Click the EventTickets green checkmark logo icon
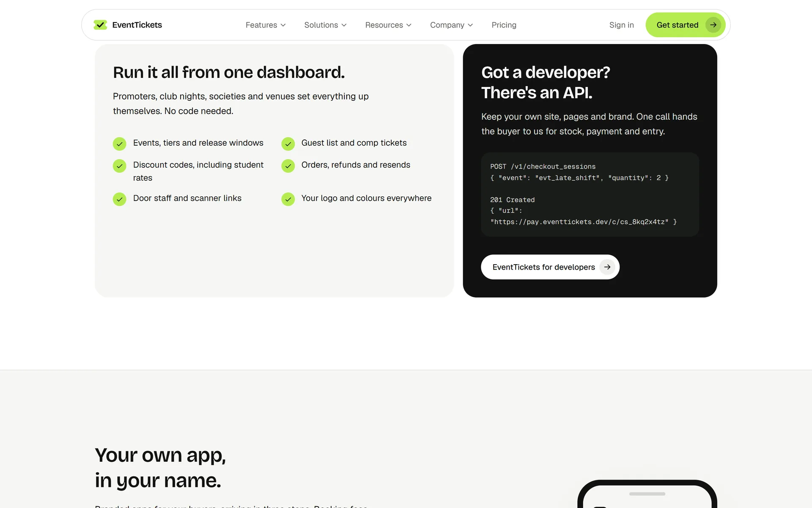 point(100,25)
